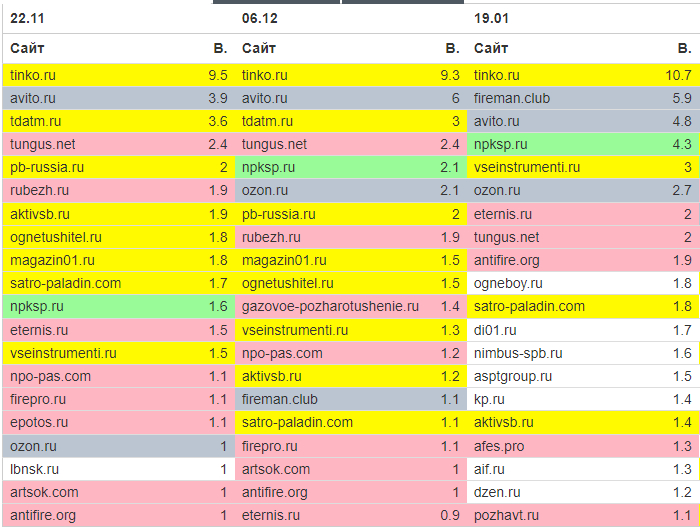Select tinko.ru in the 22.11 column
The image size is (700, 527).
point(33,75)
